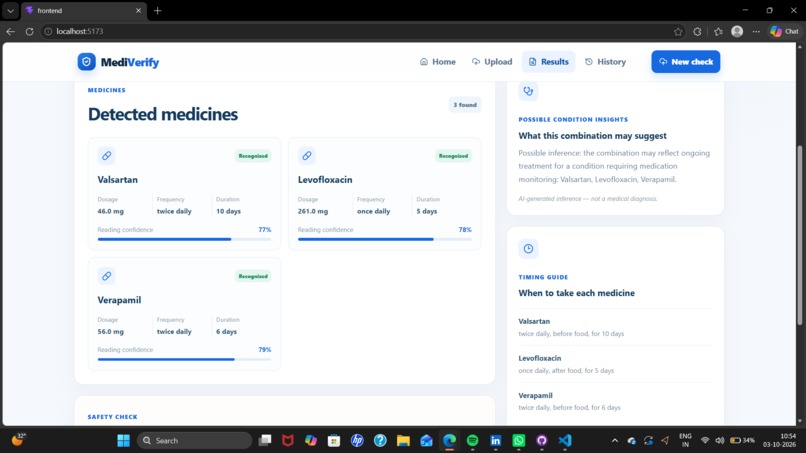
Task: Click the Valsartan timing guide row
Action: (615, 327)
